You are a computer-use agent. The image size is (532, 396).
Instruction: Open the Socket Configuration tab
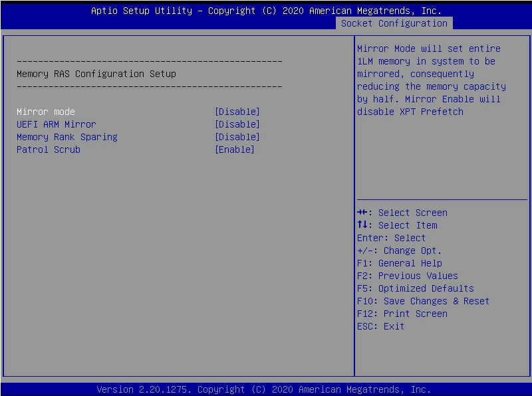click(394, 23)
